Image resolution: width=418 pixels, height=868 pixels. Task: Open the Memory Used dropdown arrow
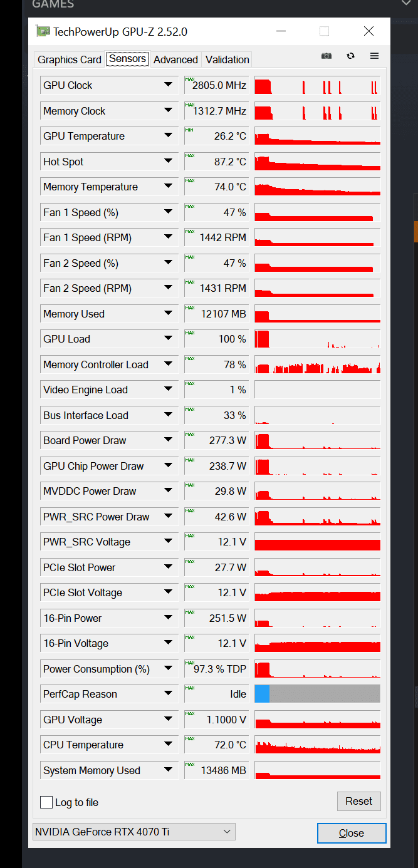point(168,314)
